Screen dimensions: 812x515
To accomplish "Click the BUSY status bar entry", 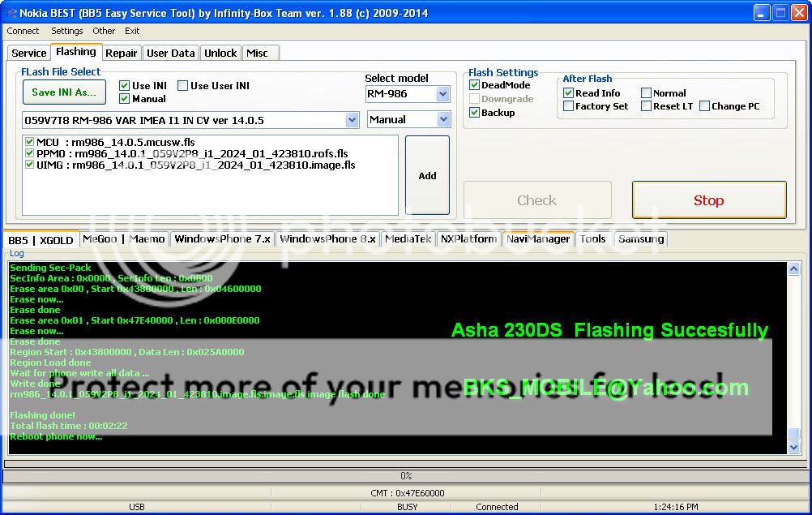I will point(407,507).
